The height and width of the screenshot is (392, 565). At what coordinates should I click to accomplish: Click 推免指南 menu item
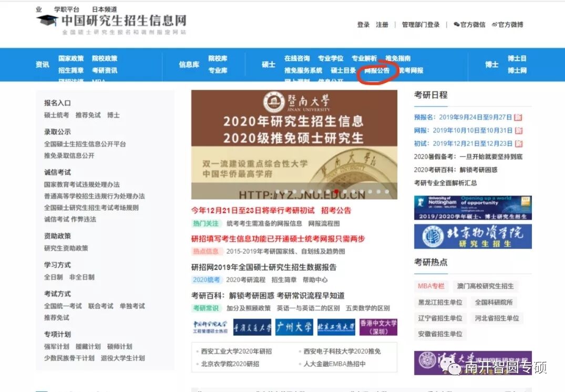click(398, 58)
